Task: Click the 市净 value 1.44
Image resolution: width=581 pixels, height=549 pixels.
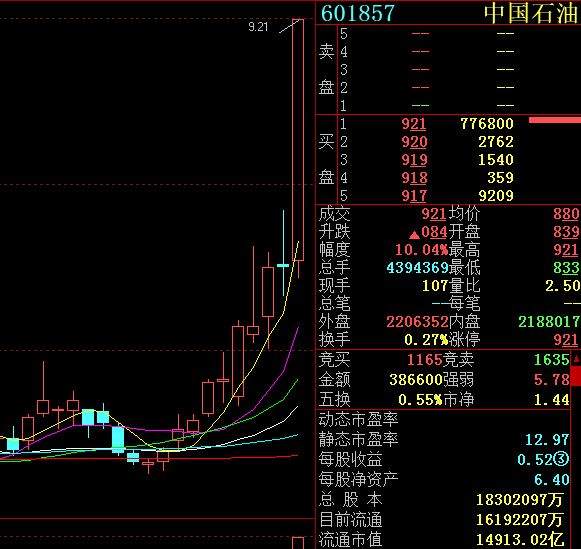Action: pyautogui.click(x=552, y=400)
